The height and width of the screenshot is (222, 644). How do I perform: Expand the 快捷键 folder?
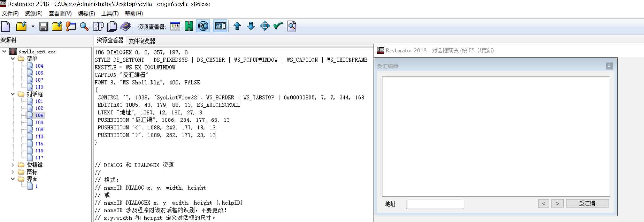click(x=13, y=165)
